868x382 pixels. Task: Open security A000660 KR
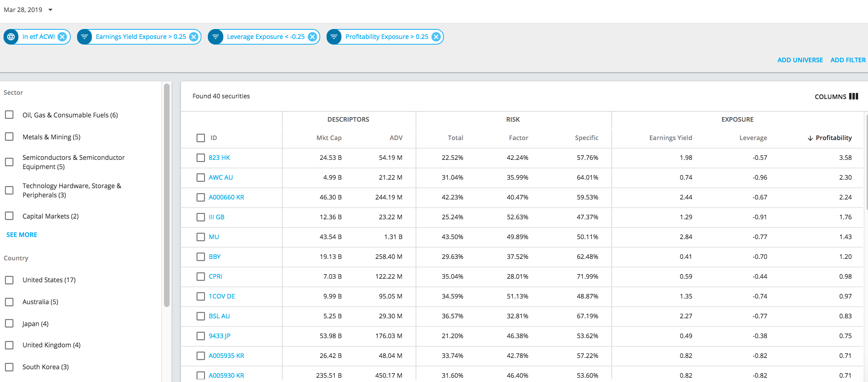(226, 197)
